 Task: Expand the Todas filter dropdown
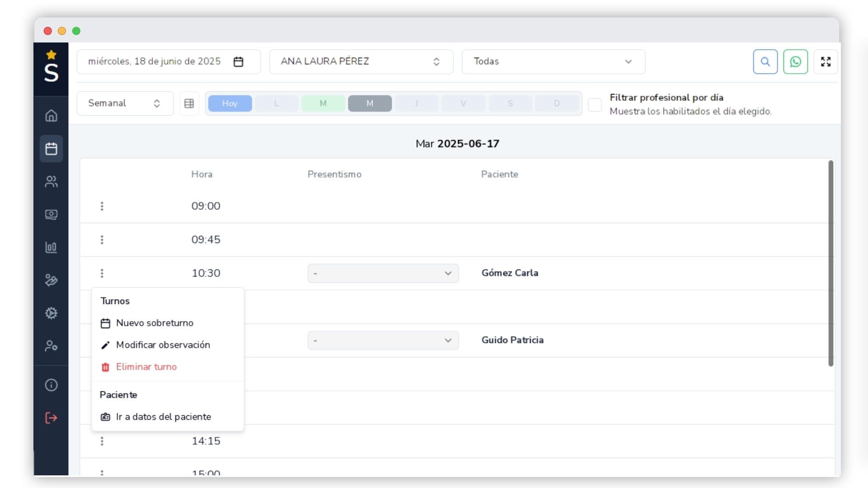coord(553,61)
